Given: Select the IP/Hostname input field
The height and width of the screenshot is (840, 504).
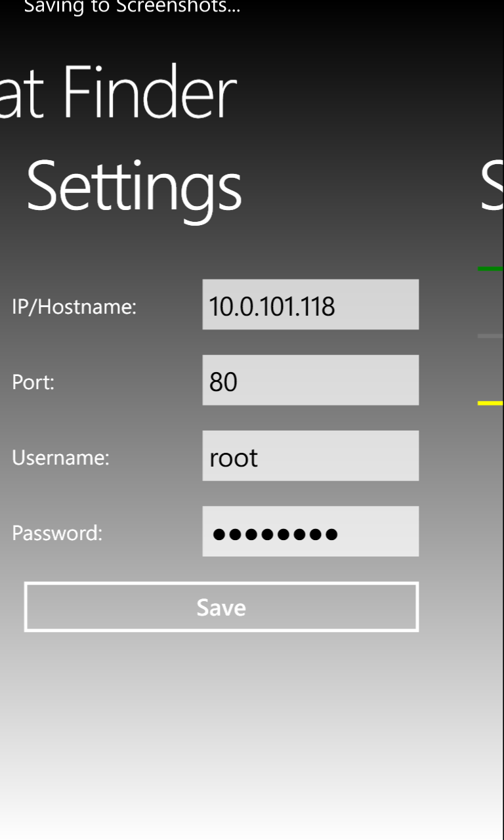Looking at the screenshot, I should pyautogui.click(x=310, y=304).
